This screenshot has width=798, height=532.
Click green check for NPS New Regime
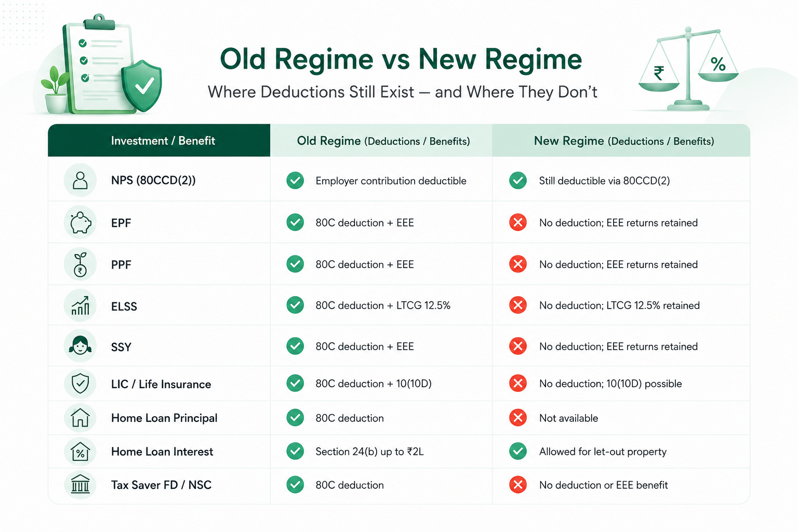point(518,180)
